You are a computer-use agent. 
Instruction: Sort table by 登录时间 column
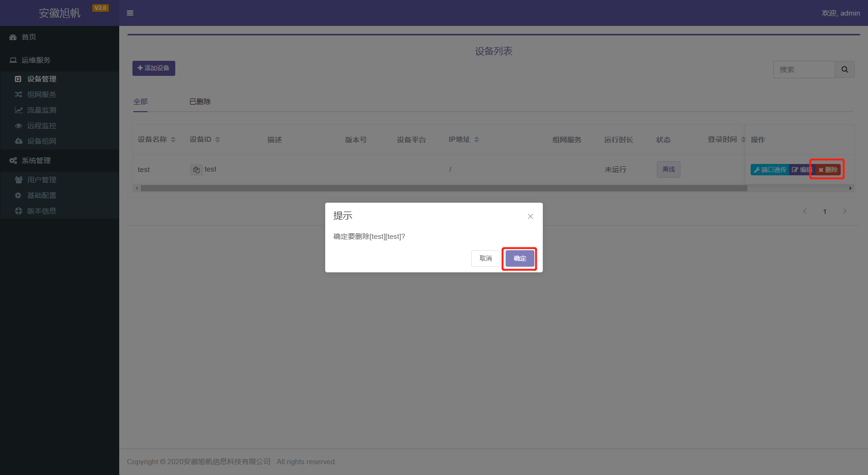point(743,139)
